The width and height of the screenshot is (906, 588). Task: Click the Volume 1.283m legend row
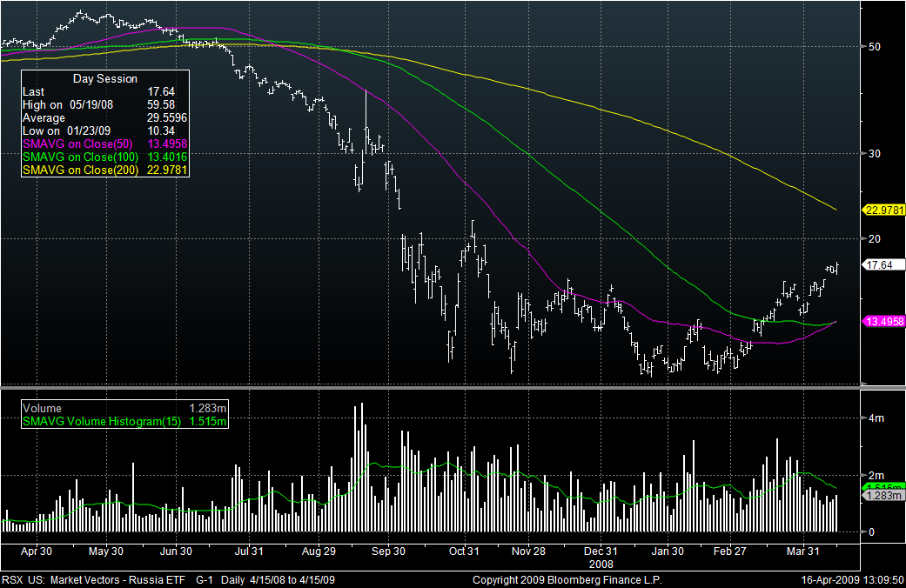(124, 408)
